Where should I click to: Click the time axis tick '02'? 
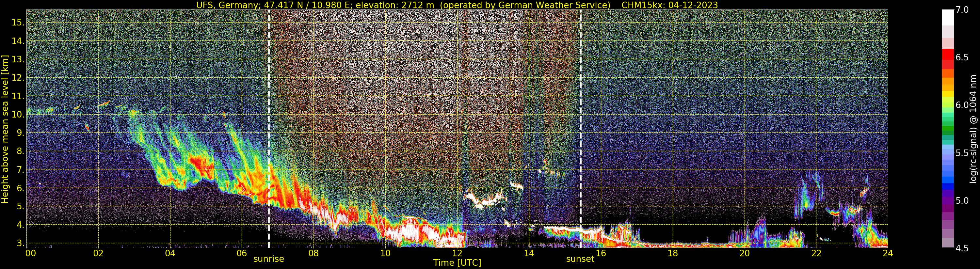pyautogui.click(x=98, y=253)
